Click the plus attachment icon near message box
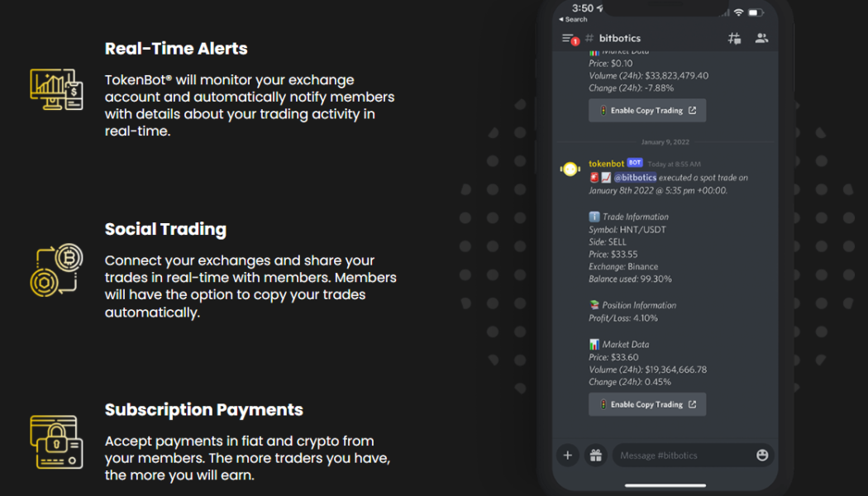Image resolution: width=868 pixels, height=496 pixels. (567, 455)
